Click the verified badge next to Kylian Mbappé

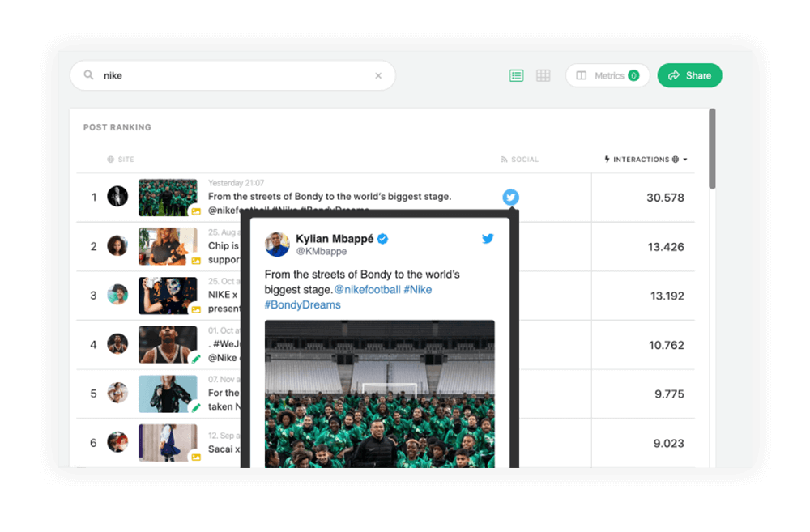tap(382, 239)
